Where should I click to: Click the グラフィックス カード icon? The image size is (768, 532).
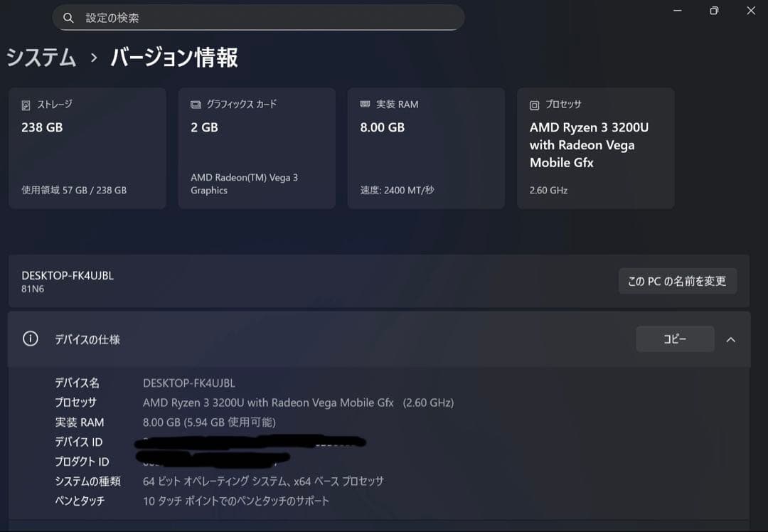point(194,104)
